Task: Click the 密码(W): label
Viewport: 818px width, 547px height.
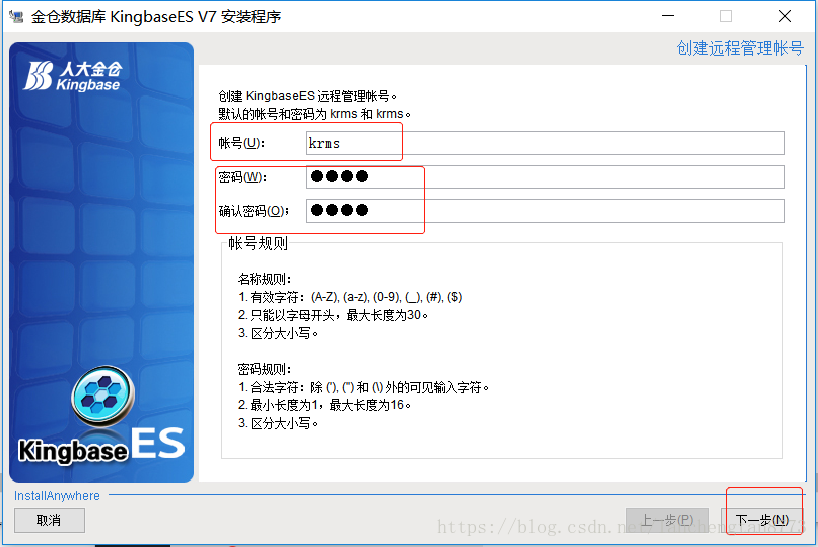Action: [243, 177]
